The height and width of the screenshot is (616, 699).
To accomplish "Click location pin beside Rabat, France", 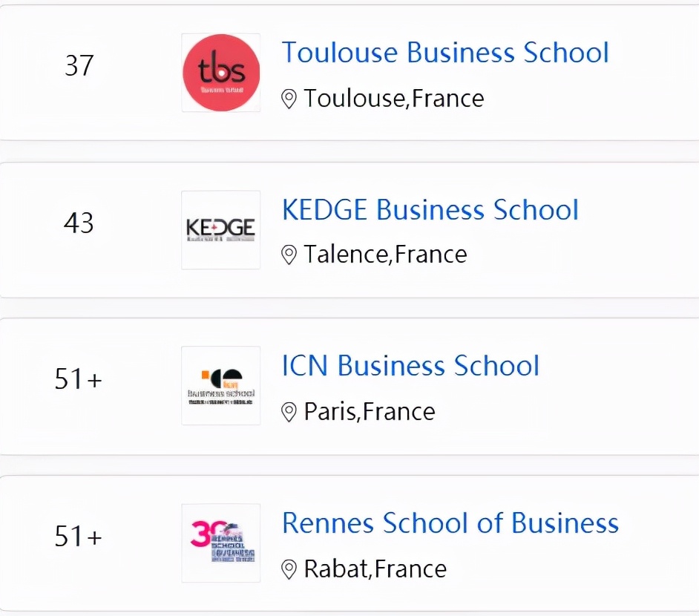I will [289, 570].
